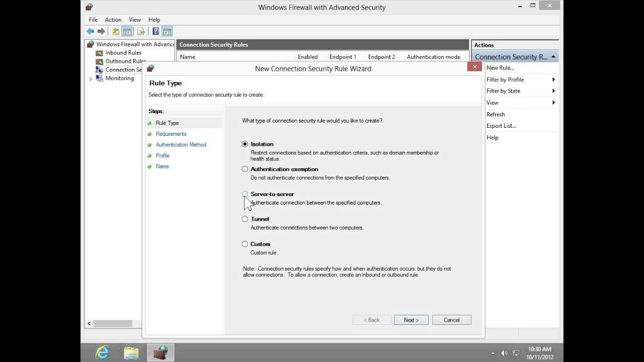Select Outbound Rules in the tree
The image size is (644, 362).
[x=126, y=61]
